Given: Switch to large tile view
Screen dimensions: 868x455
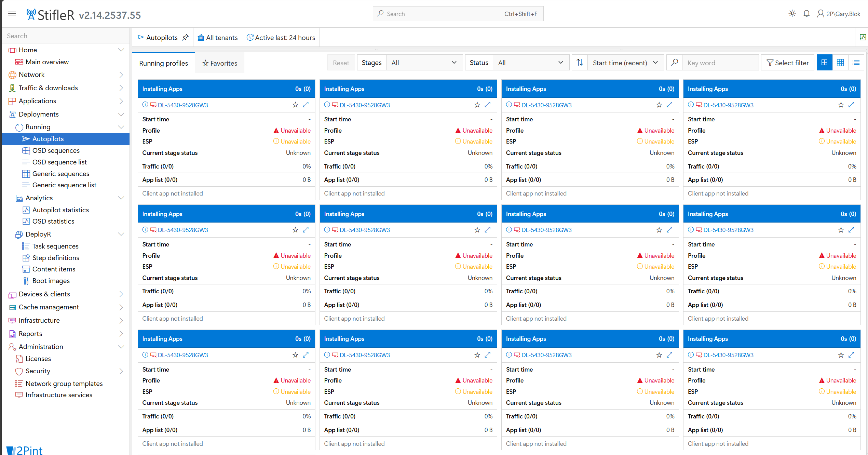Looking at the screenshot, I should click(824, 63).
